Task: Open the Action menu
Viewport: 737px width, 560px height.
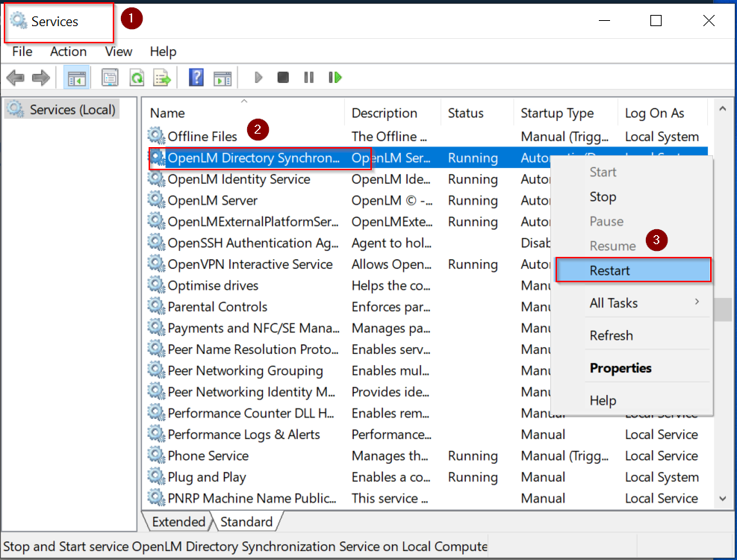Action: [68, 52]
